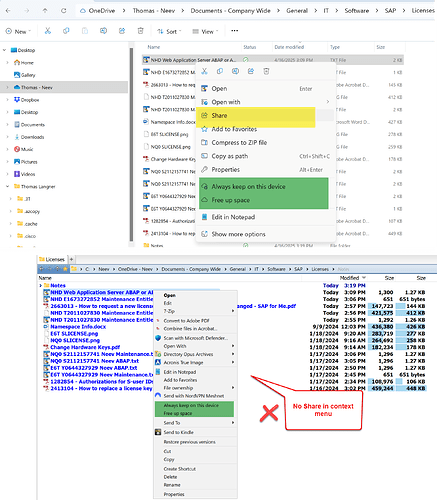Click the Rename icon in Explorer toolbar

(104, 31)
